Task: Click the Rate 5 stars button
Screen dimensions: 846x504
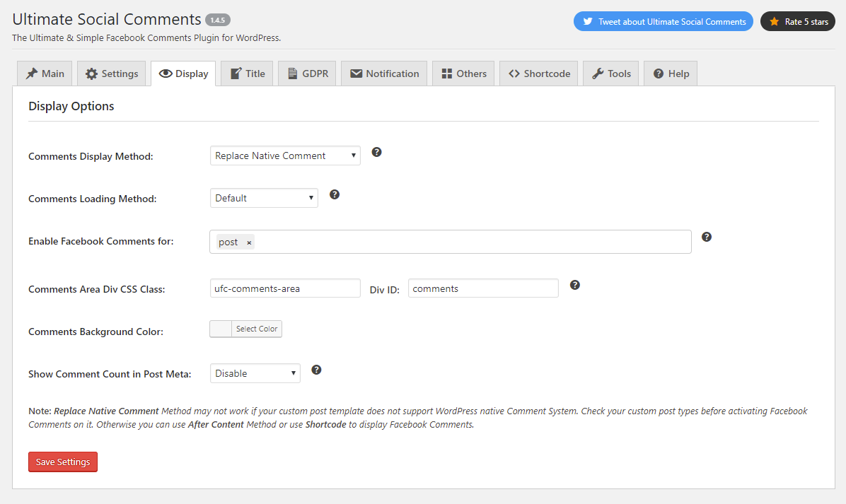Action: coord(798,22)
